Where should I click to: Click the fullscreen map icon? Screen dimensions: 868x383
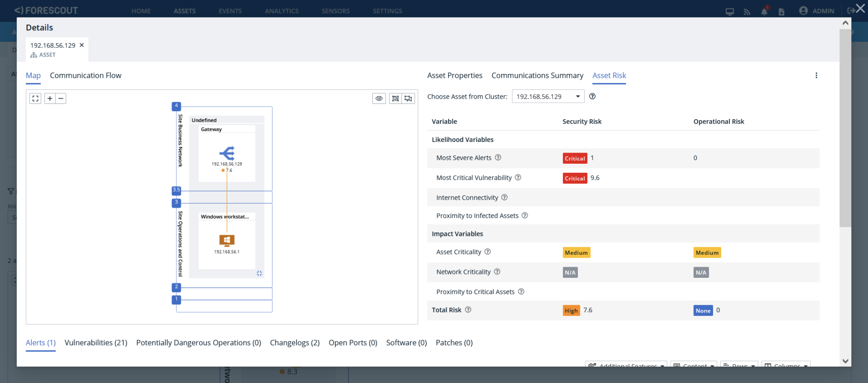(36, 99)
